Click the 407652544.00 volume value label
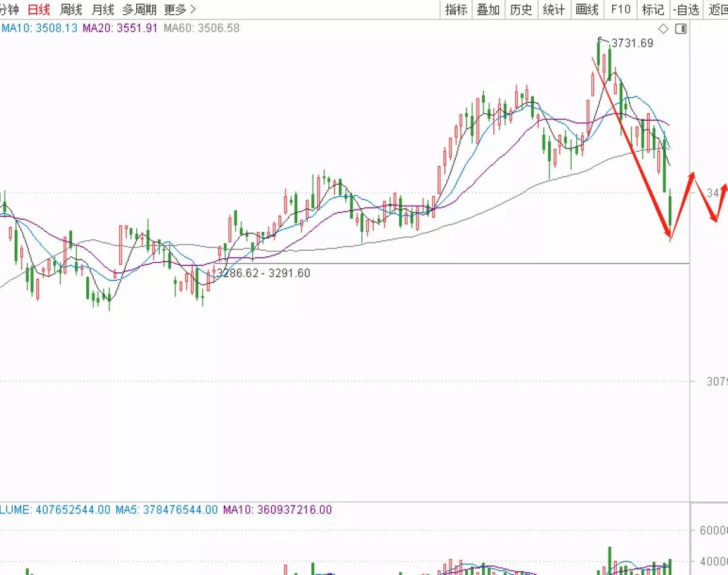 [73, 510]
